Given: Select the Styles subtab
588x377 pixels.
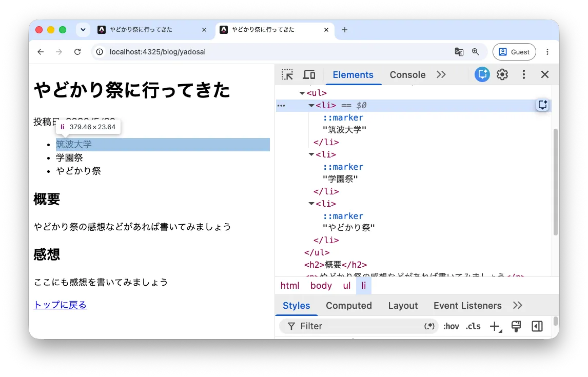Looking at the screenshot, I should click(x=296, y=305).
